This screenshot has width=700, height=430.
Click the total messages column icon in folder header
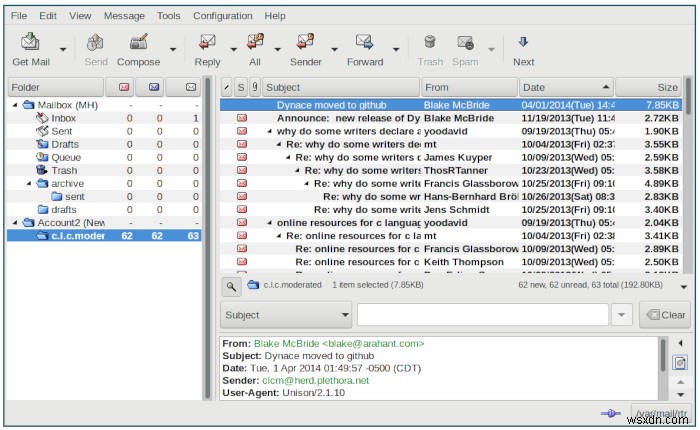191,87
